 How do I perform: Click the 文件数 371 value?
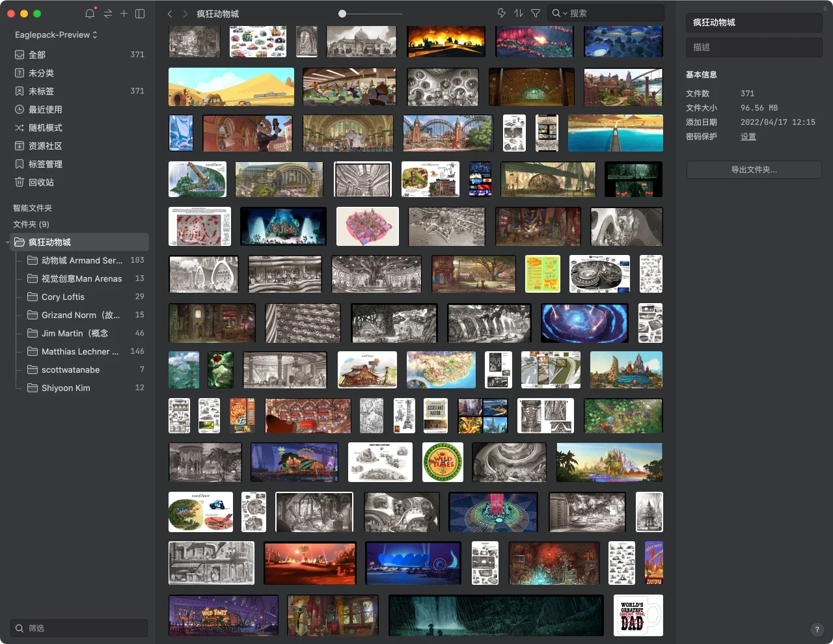pyautogui.click(x=748, y=94)
